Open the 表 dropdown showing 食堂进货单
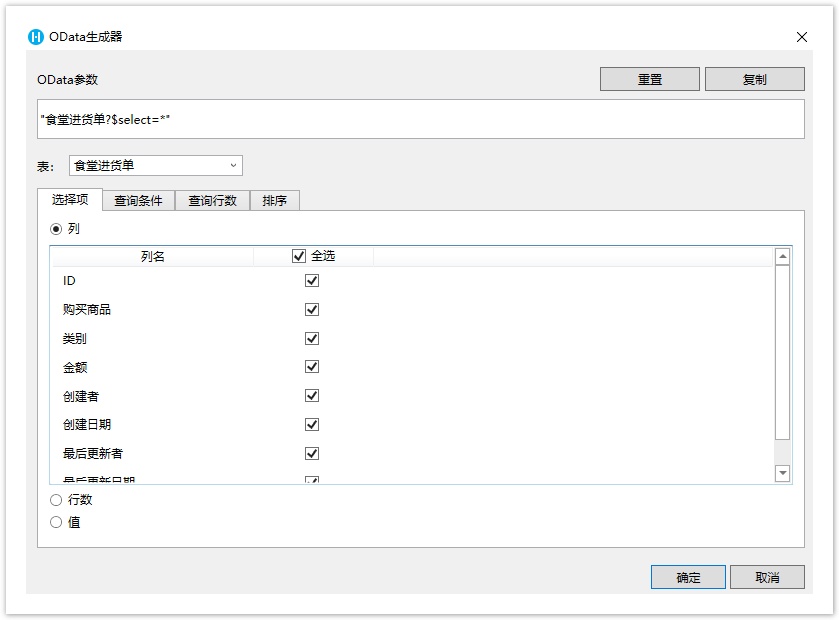This screenshot has width=839, height=620. click(155, 165)
